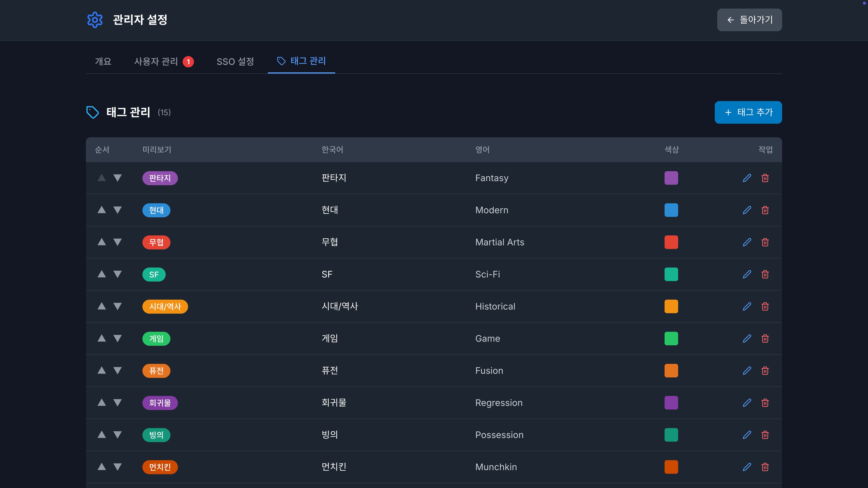The width and height of the screenshot is (868, 488).
Task: Click the admin settings gear icon
Action: [x=95, y=20]
